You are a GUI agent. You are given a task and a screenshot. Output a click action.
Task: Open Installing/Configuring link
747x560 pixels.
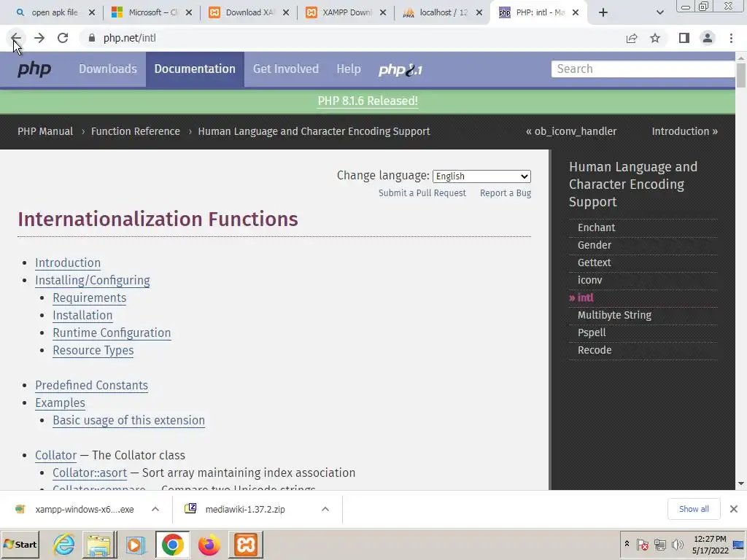[x=93, y=281]
